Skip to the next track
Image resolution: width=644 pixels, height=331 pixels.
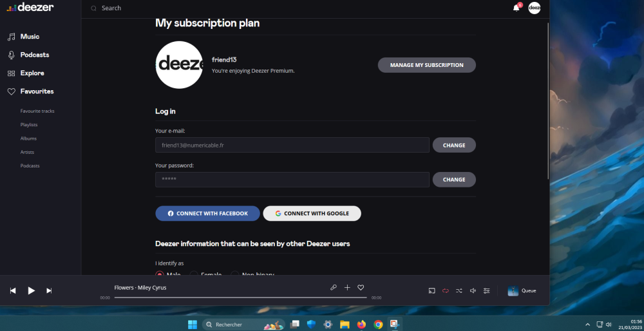(49, 290)
